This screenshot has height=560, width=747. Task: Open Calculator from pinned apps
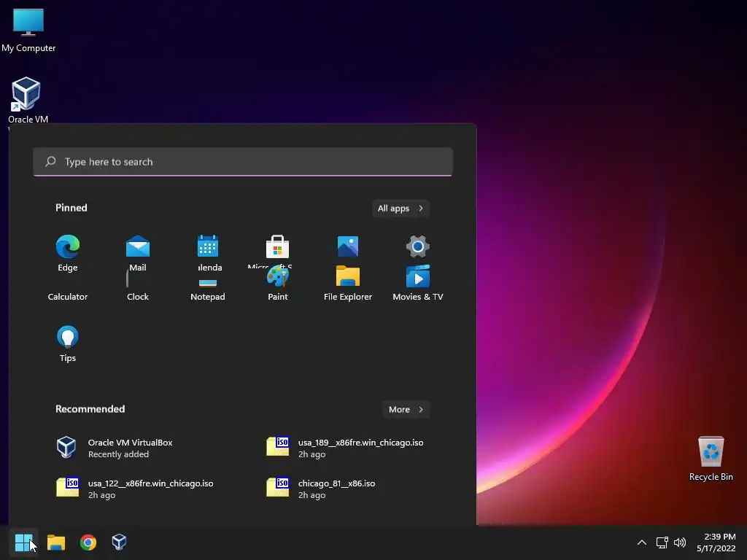(68, 296)
